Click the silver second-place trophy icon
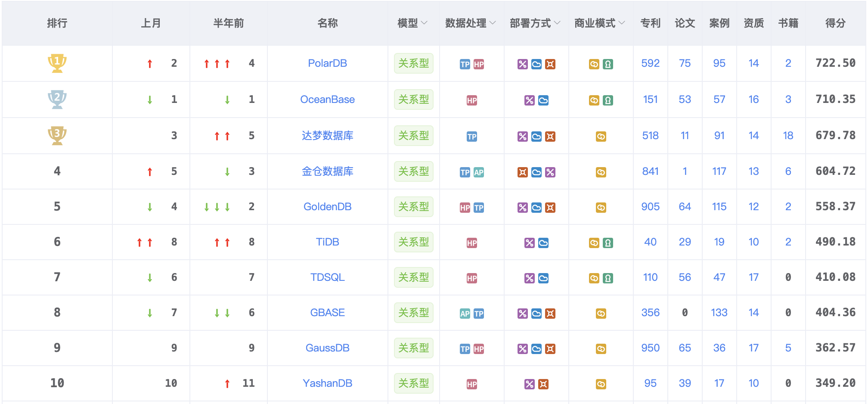The image size is (868, 404). pos(57,99)
